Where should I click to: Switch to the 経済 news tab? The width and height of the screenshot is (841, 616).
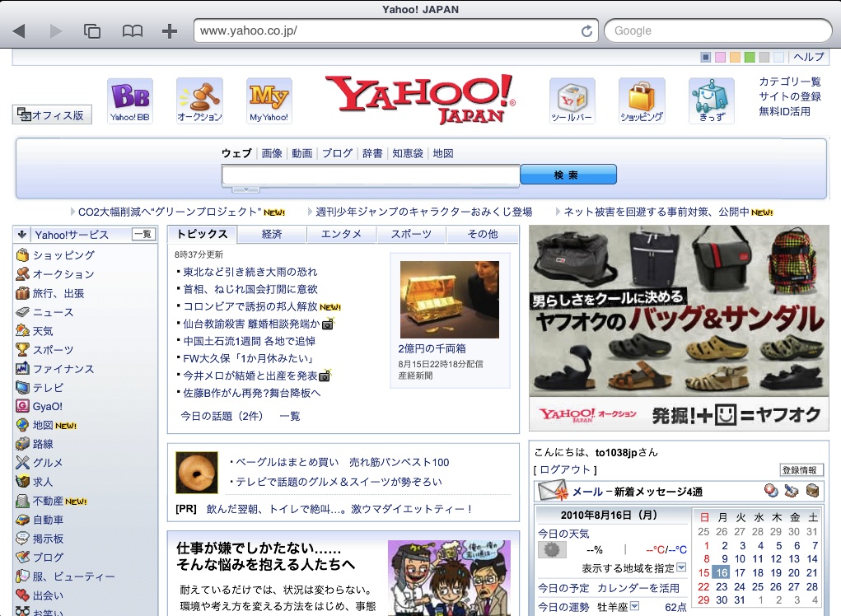click(x=272, y=234)
